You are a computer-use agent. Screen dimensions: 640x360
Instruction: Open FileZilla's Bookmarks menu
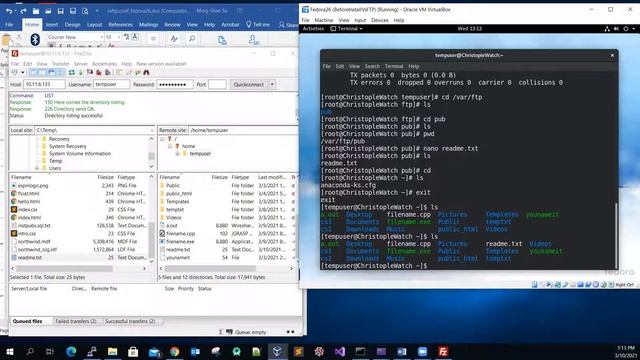(104, 64)
